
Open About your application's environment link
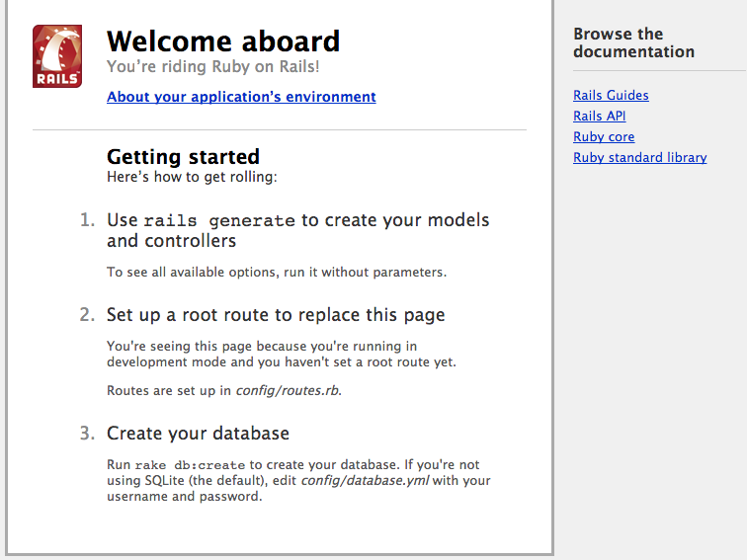(x=241, y=97)
